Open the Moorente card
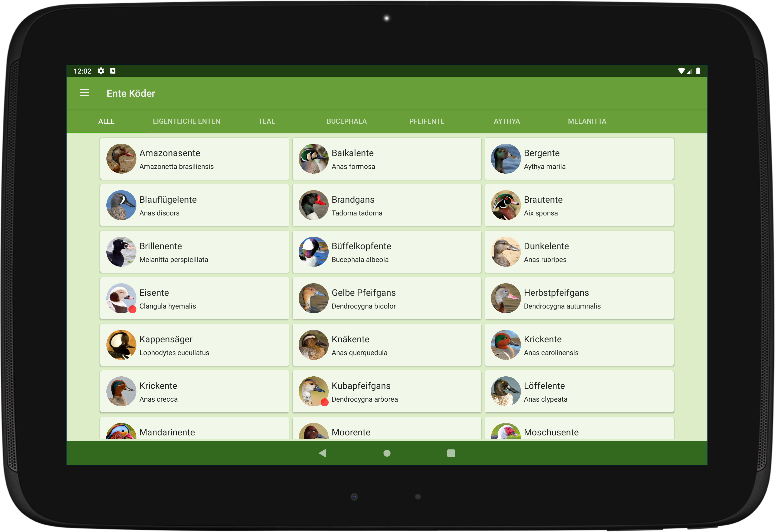This screenshot has width=775, height=532. pos(387,428)
